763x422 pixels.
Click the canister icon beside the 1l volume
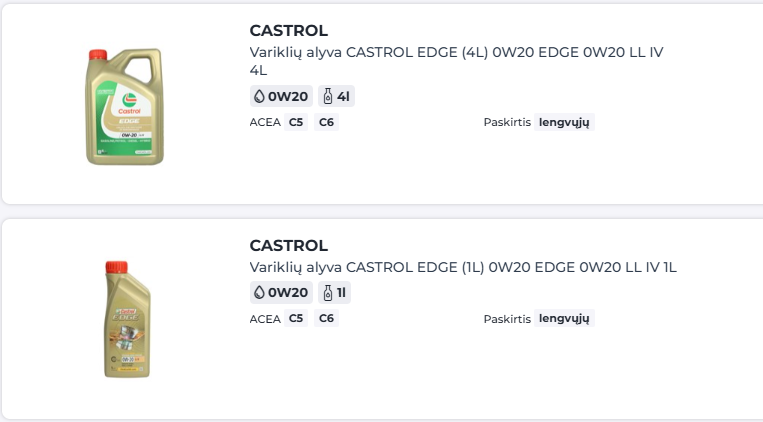[x=327, y=293]
